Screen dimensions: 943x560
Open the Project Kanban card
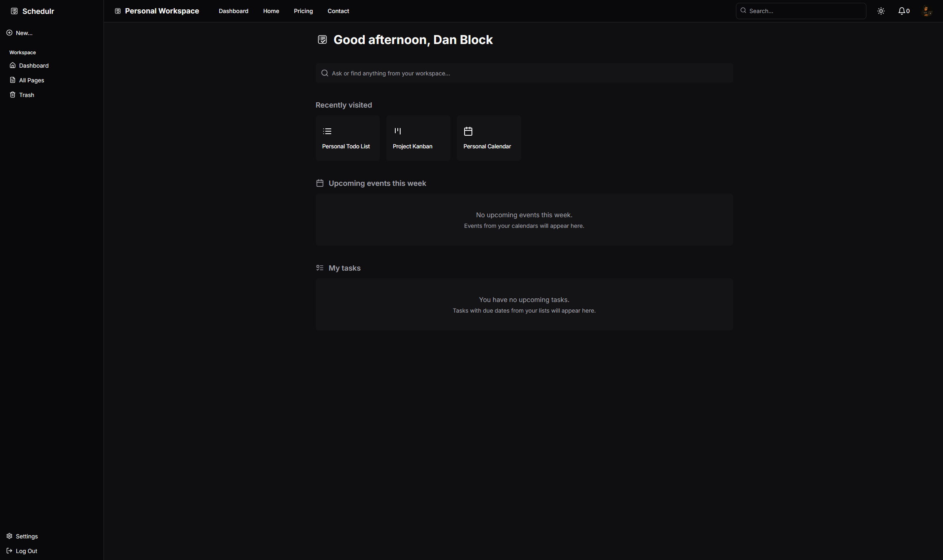point(418,138)
